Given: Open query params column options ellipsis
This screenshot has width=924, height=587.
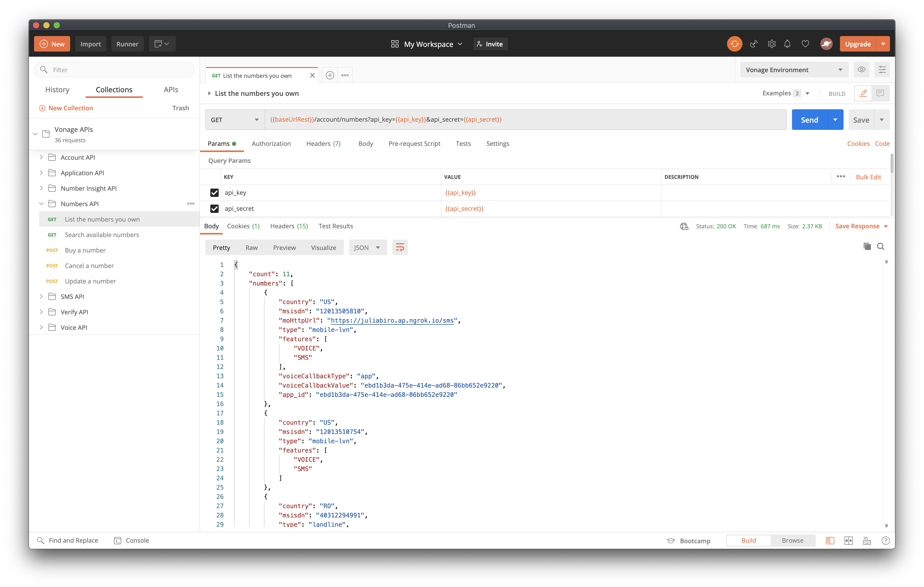Looking at the screenshot, I should (x=840, y=176).
